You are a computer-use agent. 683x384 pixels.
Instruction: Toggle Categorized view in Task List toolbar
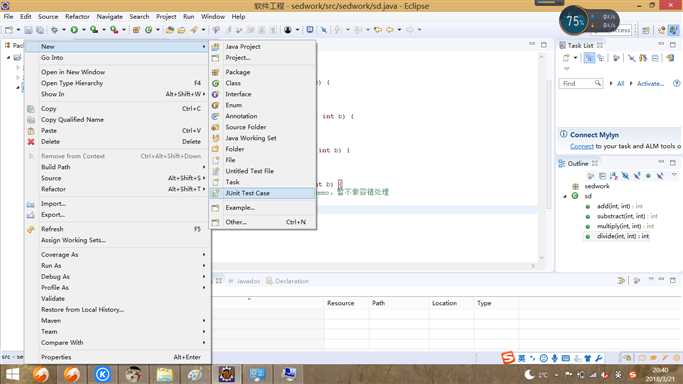coord(589,58)
